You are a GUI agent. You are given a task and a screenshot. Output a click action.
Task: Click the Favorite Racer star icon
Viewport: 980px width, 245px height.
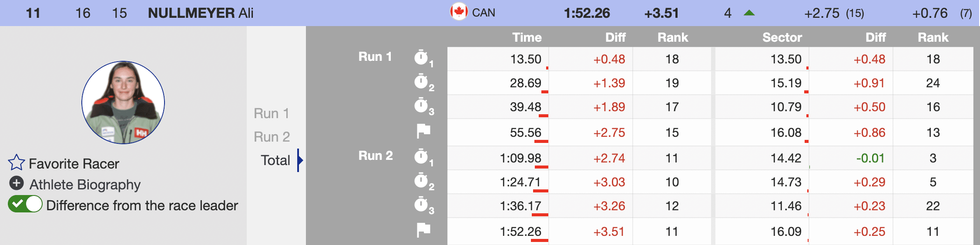17,163
